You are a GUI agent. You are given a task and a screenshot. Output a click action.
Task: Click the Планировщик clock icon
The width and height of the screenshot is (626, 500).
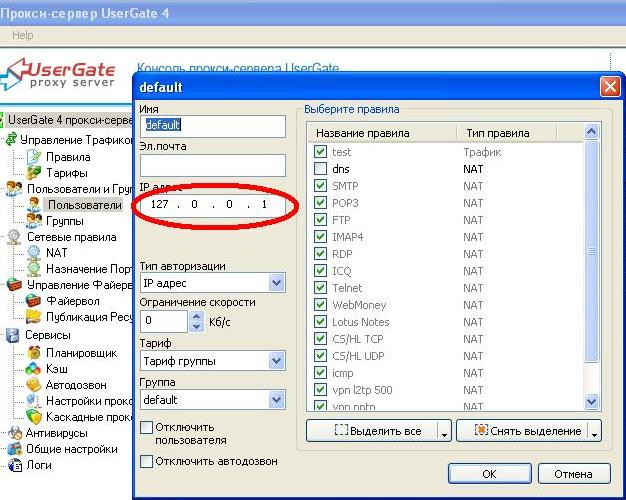pos(34,353)
